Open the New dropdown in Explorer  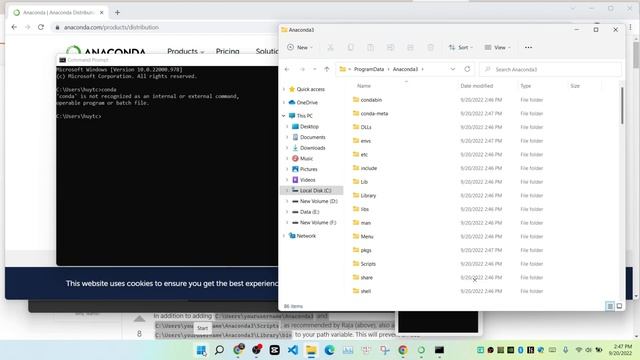[300, 47]
